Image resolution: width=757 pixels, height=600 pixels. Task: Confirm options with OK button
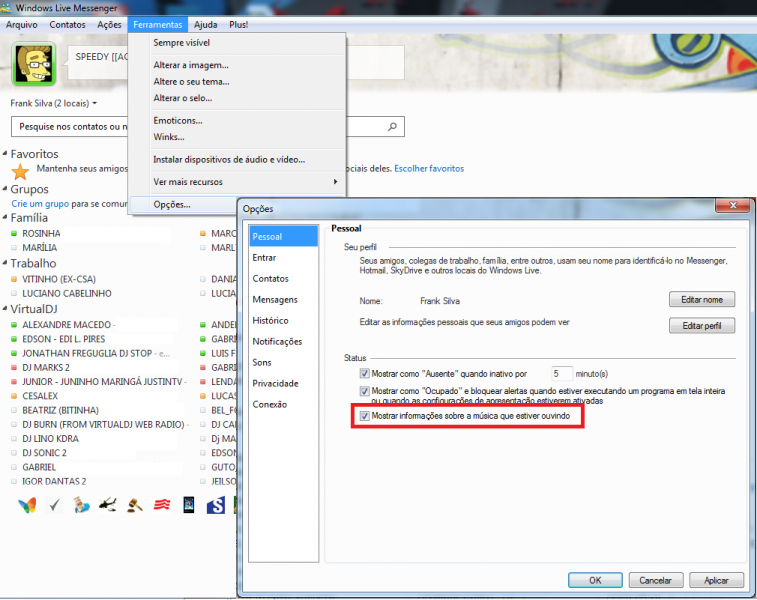click(595, 580)
